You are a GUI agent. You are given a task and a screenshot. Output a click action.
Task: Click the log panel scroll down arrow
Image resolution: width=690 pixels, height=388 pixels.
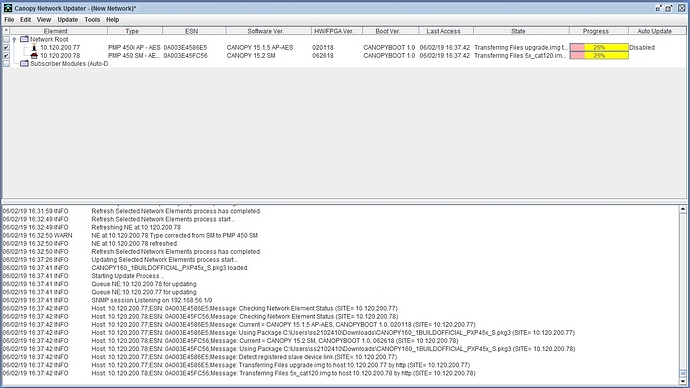[683, 381]
